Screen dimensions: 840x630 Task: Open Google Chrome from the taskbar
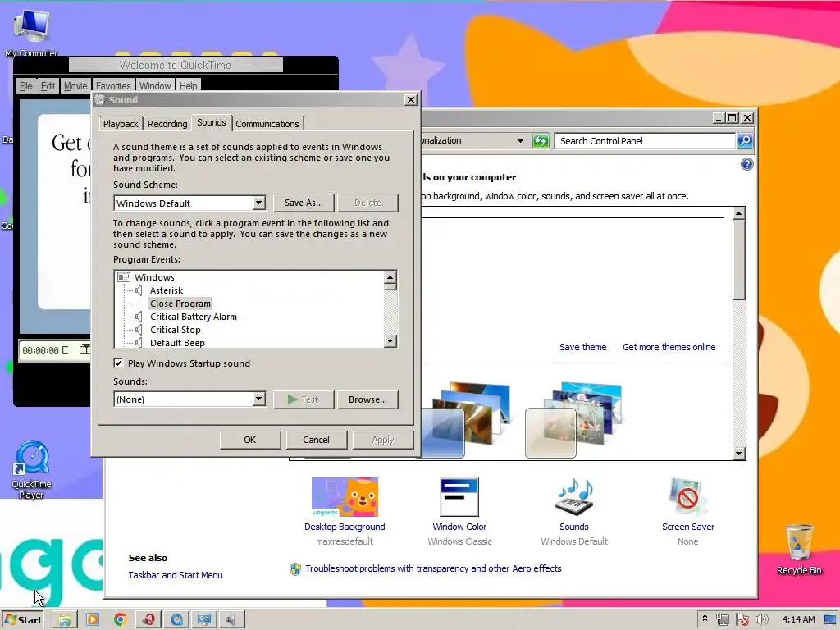(121, 620)
